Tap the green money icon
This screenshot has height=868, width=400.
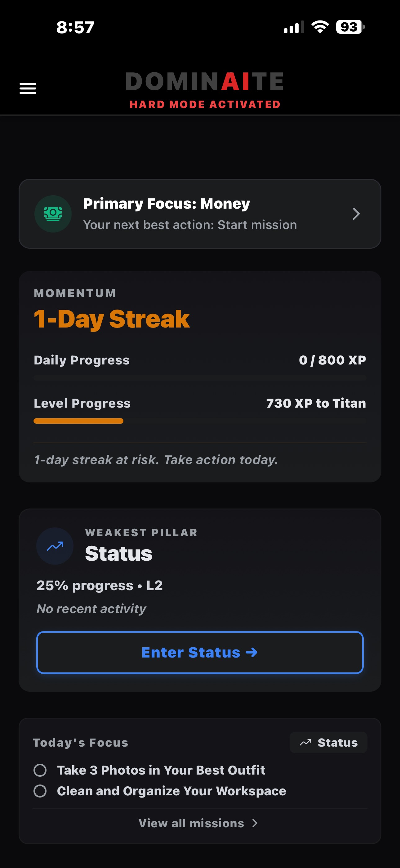tap(53, 214)
